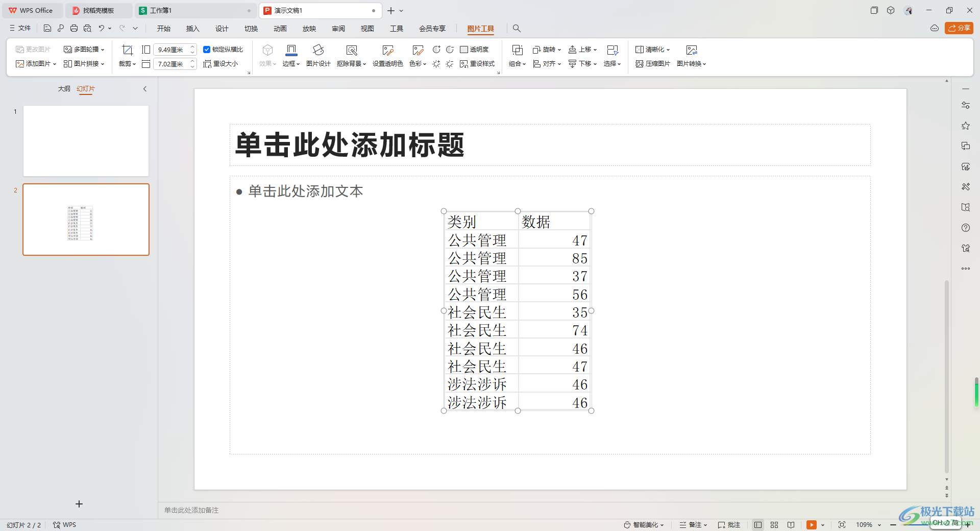Click Comment (批注) button in status bar
980x531 pixels.
pos(729,525)
